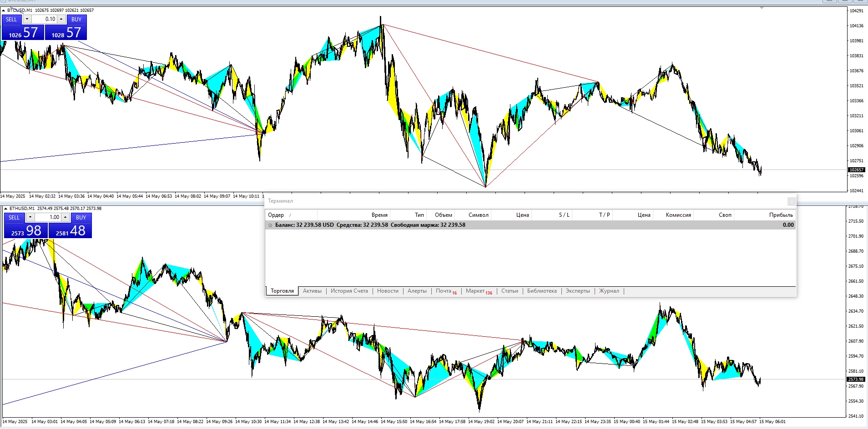868x429 pixels.
Task: Select the Баланс summary row in Terminal
Action: (530, 225)
